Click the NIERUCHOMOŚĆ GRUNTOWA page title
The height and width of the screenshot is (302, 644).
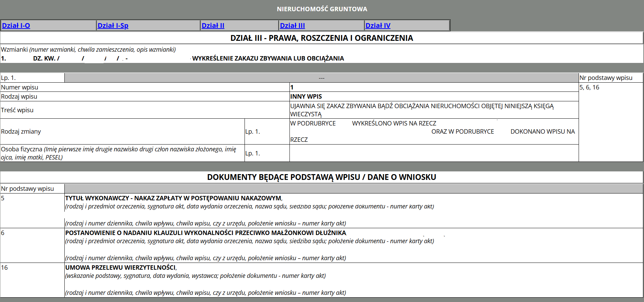click(x=322, y=9)
